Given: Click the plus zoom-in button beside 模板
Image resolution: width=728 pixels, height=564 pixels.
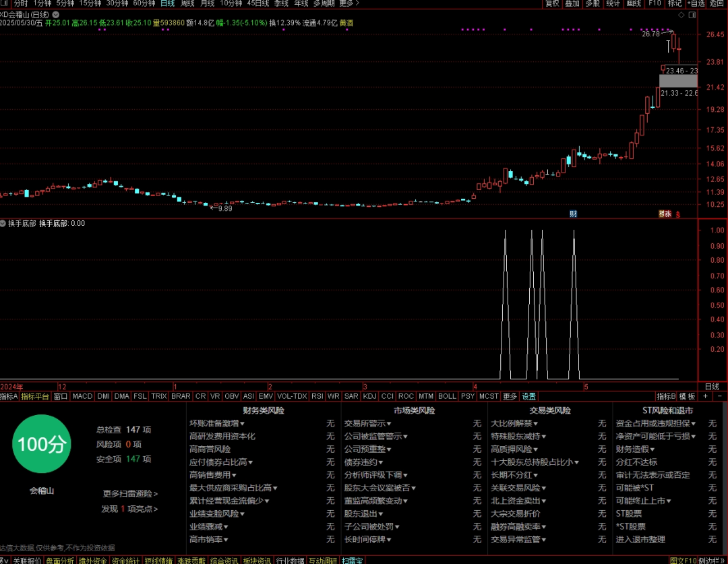Looking at the screenshot, I should pos(705,396).
